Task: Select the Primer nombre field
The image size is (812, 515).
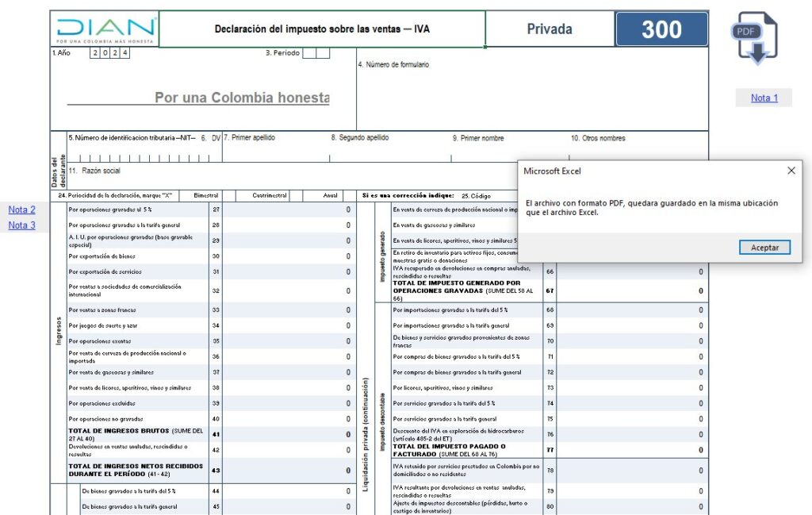Action: click(x=510, y=147)
